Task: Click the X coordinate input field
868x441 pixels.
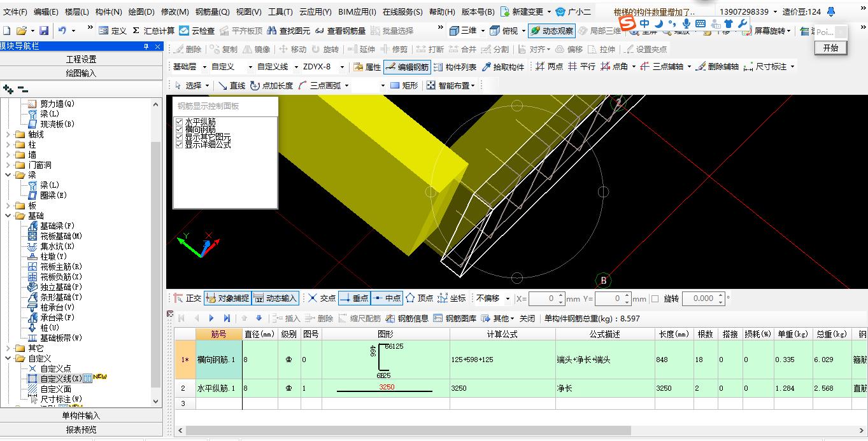Action: click(547, 298)
